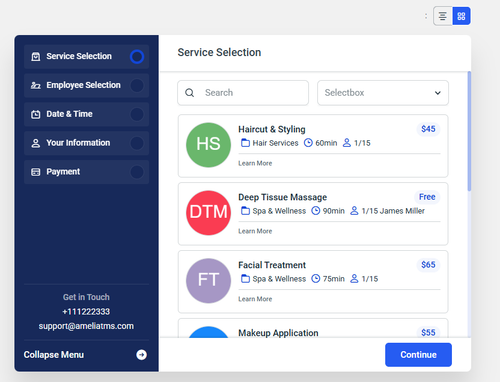
Task: Select the Makeup Application title
Action: pos(278,333)
